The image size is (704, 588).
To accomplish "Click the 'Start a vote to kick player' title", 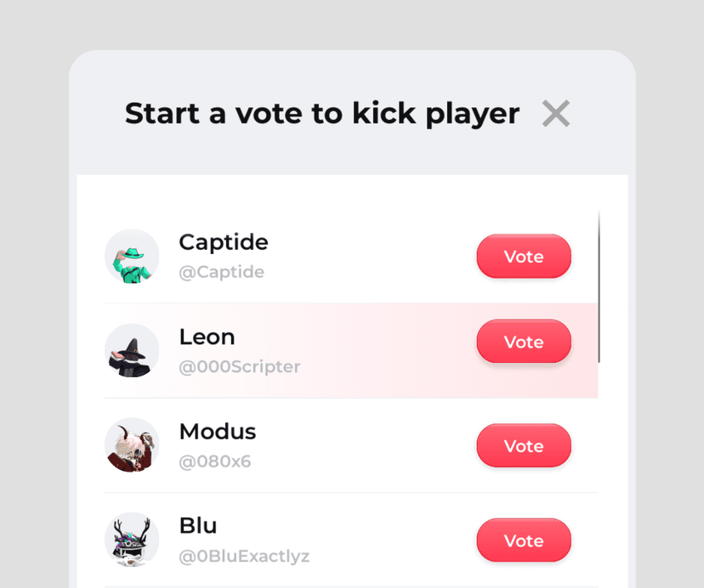I will click(x=321, y=114).
